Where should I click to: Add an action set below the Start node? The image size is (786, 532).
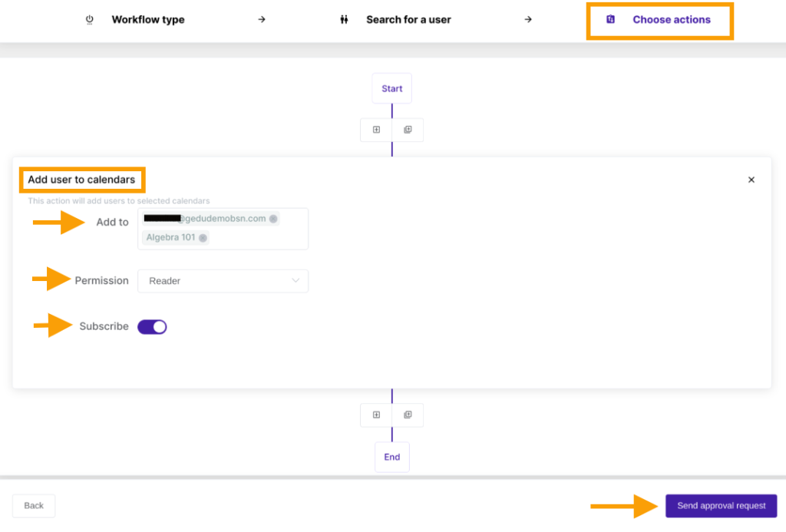click(408, 130)
